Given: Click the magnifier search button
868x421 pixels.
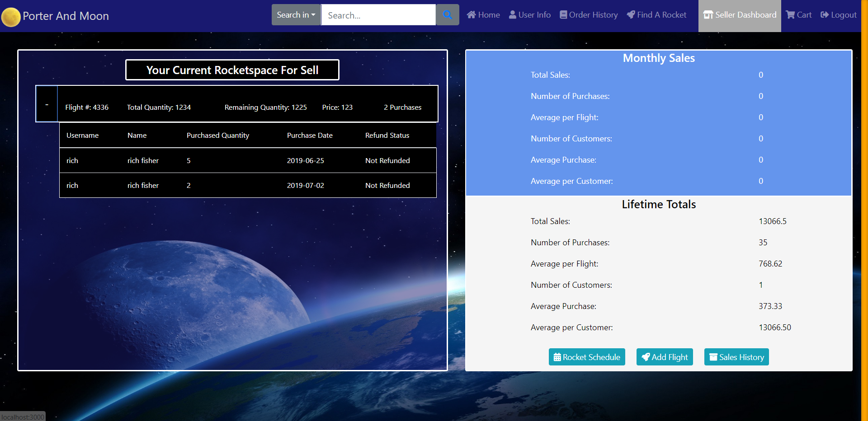Looking at the screenshot, I should (447, 15).
